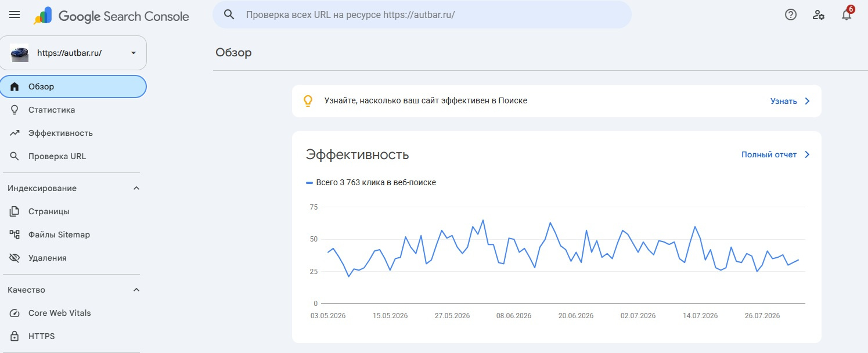This screenshot has width=868, height=353.
Task: Click the trend arrow icon beside Эффективность
Action: [x=15, y=133]
